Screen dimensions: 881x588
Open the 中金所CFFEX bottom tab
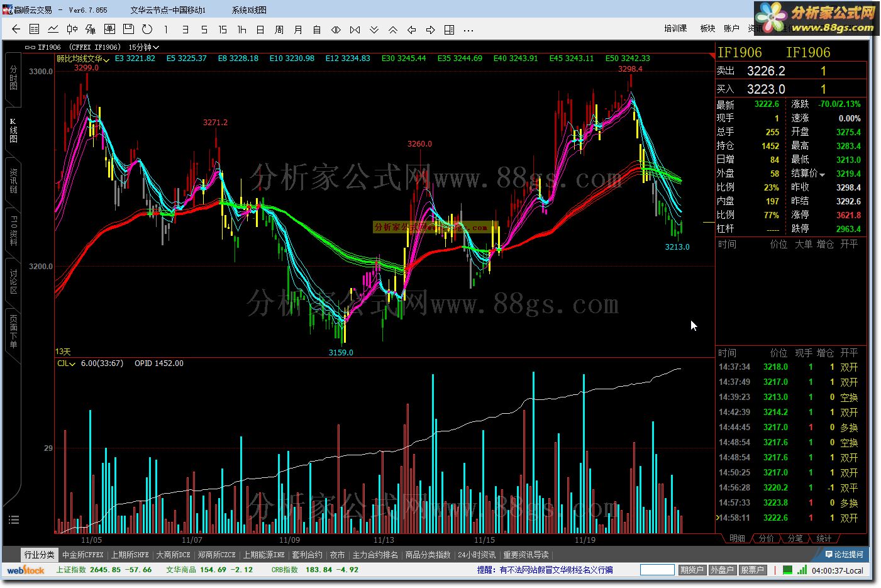click(x=83, y=555)
